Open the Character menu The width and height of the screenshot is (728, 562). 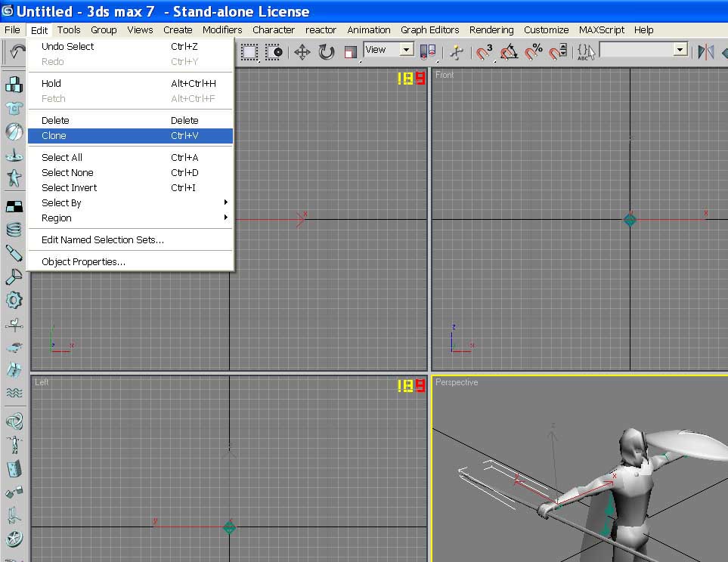(274, 29)
